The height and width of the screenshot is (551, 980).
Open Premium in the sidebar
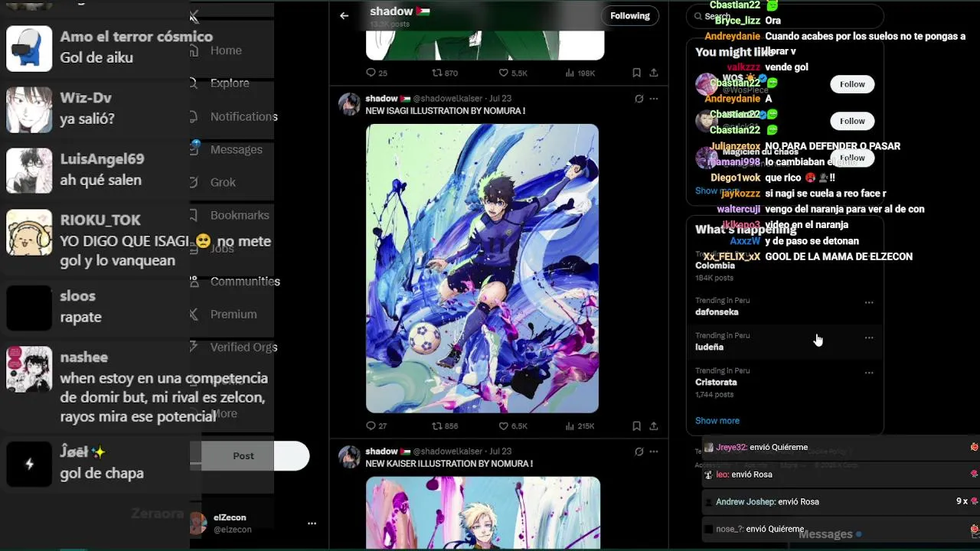tap(234, 314)
